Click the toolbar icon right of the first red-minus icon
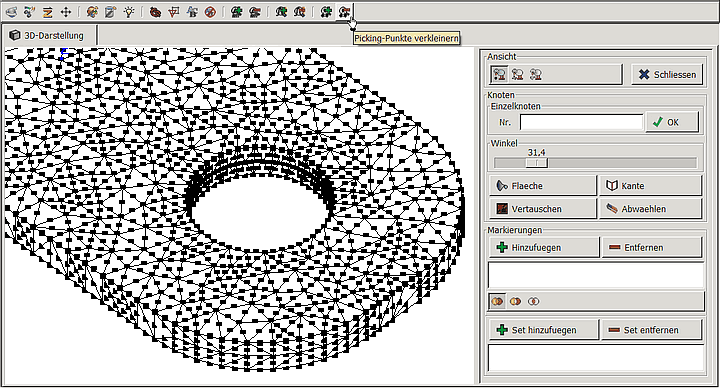720x388 pixels. (281, 12)
